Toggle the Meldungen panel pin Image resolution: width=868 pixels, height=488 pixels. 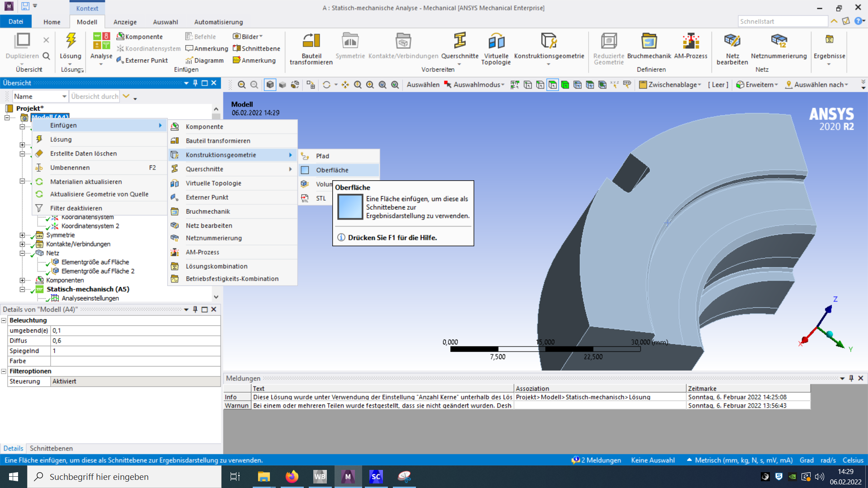click(x=851, y=378)
